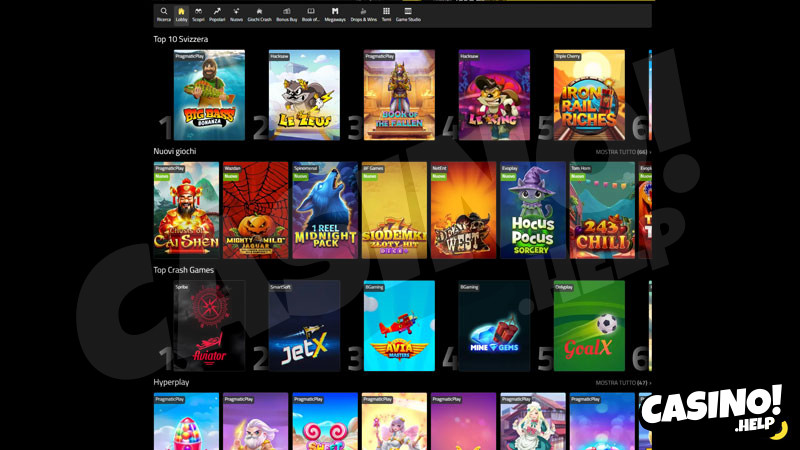
Task: Open Hyperplay gumball machine game
Action: pos(186,421)
